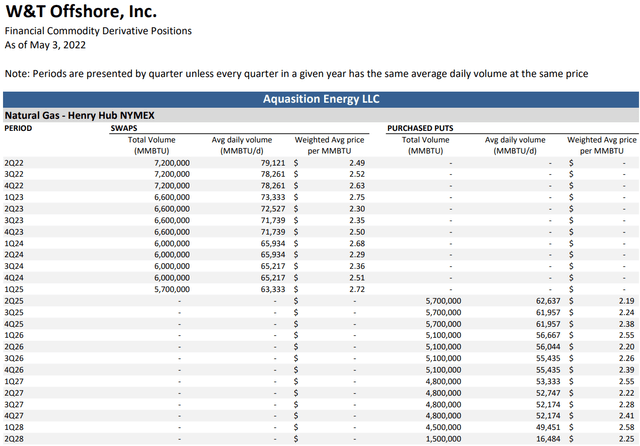The image size is (640, 446).
Task: Click swaps price 2.75 in 1Q23 row
Action: click(357, 197)
